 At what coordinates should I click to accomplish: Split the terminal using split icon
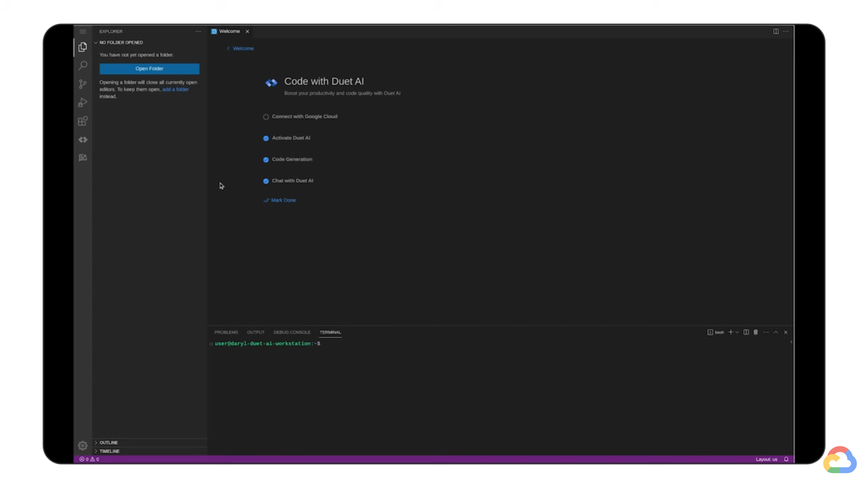pyautogui.click(x=746, y=332)
